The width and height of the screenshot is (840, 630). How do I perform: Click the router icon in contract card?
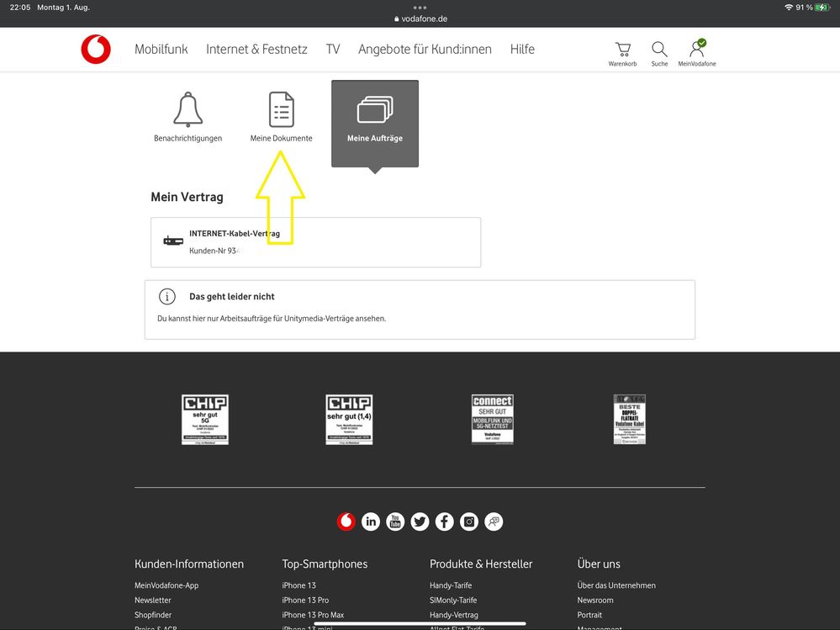tap(173, 241)
